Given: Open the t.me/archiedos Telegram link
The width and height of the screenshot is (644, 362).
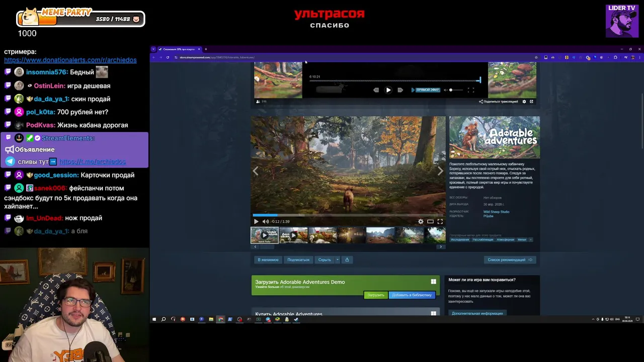Looking at the screenshot, I should pos(93,162).
